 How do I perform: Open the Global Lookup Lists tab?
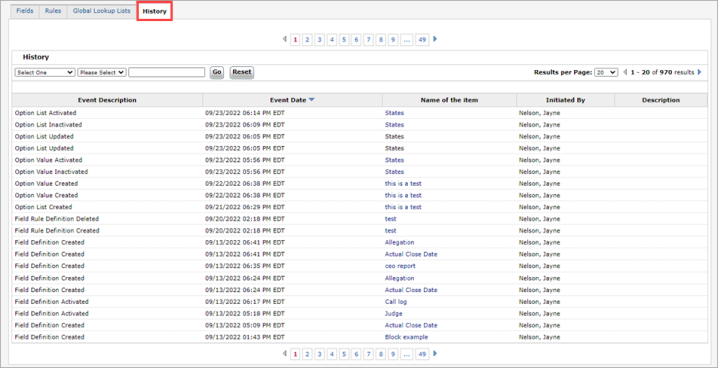point(102,11)
